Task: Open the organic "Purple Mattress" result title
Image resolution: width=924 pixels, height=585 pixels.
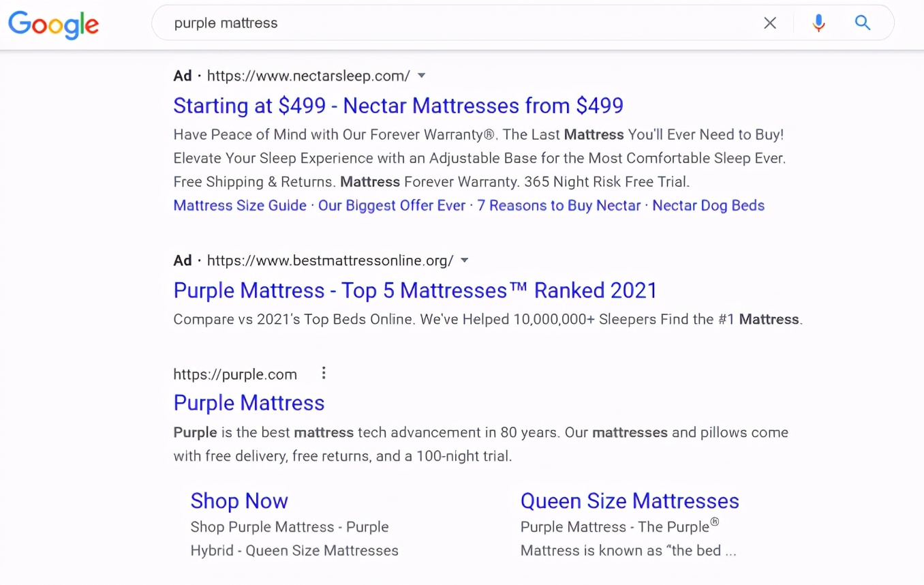Action: 249,403
